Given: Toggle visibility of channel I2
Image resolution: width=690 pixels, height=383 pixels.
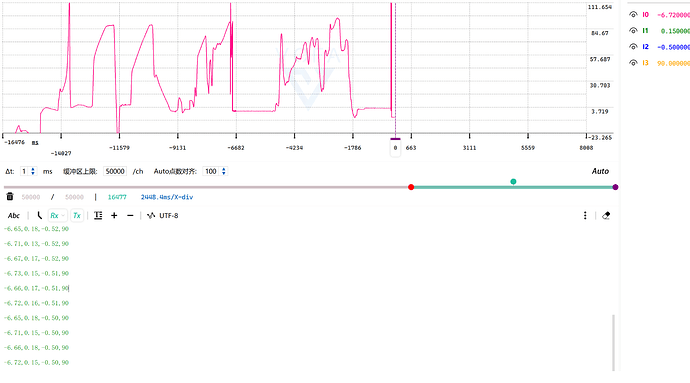Looking at the screenshot, I should pyautogui.click(x=633, y=47).
